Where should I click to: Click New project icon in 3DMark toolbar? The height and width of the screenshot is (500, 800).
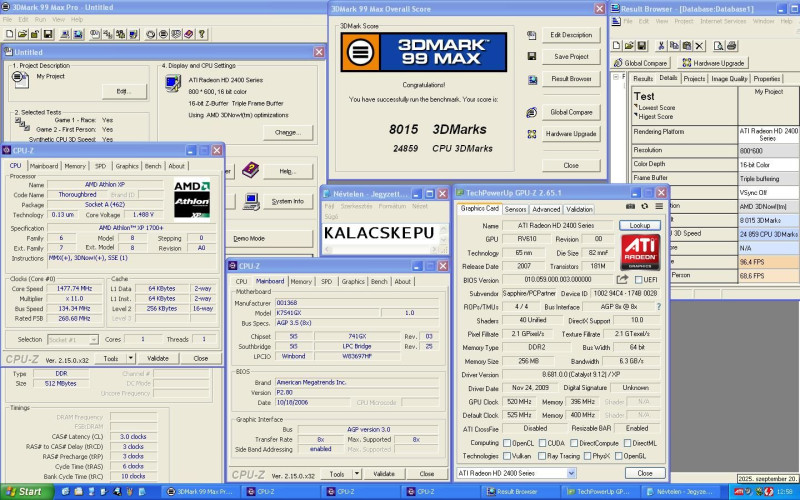10,34
